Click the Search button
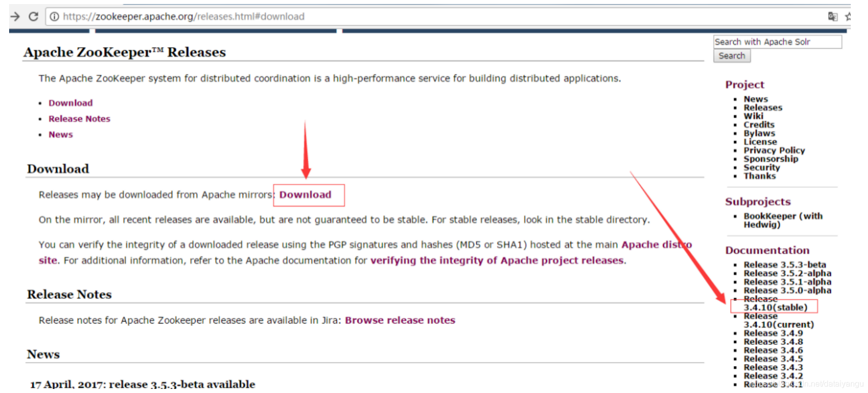868x393 pixels. tap(732, 56)
